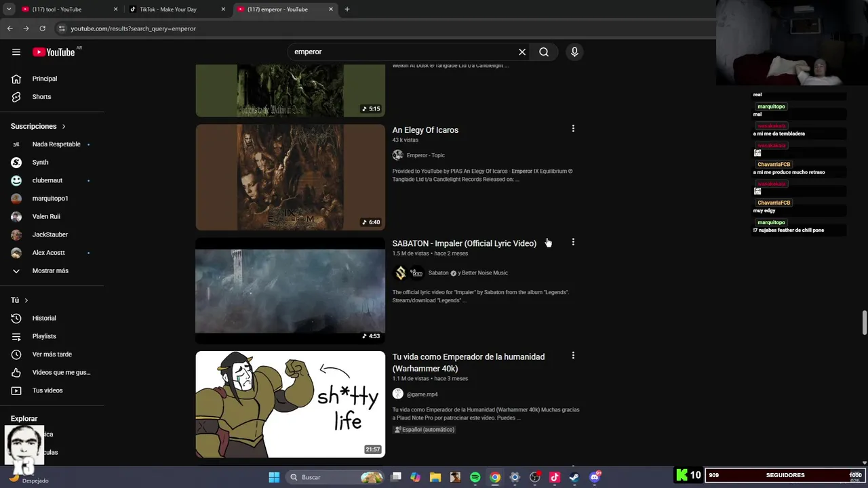Screen dimensions: 868x488
Task: Clear the search box with the X icon
Action: coord(522,52)
